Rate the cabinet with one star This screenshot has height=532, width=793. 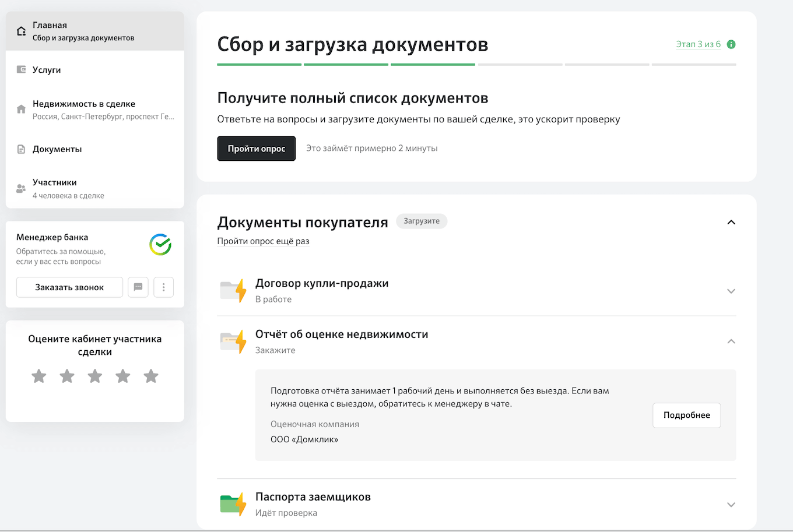[x=39, y=376]
